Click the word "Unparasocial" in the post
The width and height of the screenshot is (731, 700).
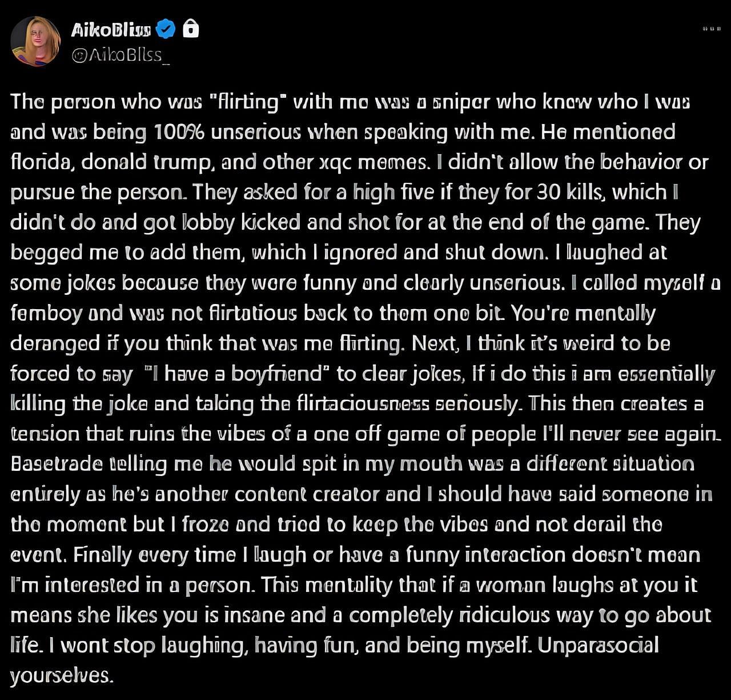click(598, 645)
